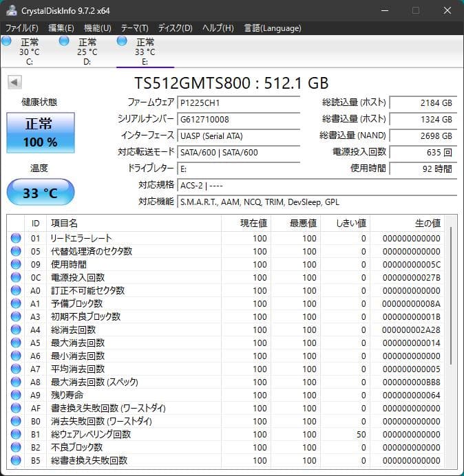
Task: Select the E: drive status orb
Action: [x=122, y=41]
